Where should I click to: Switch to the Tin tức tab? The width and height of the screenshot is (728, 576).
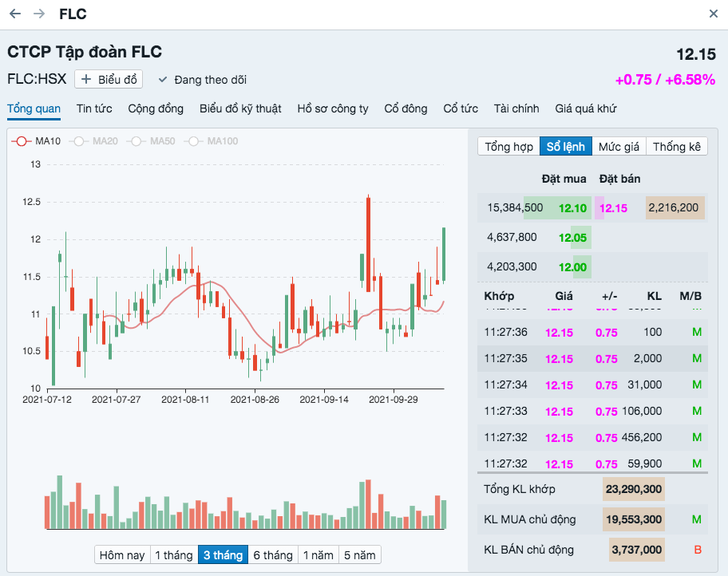coord(94,108)
